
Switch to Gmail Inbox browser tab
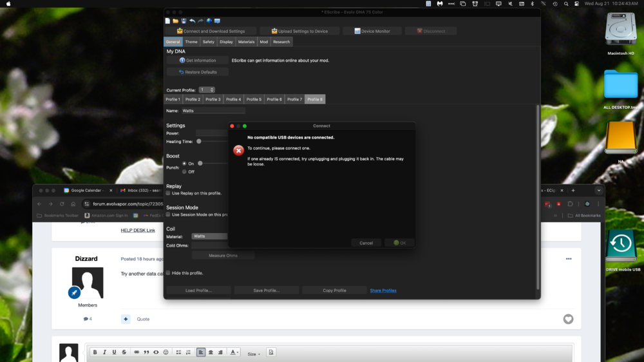tap(141, 191)
